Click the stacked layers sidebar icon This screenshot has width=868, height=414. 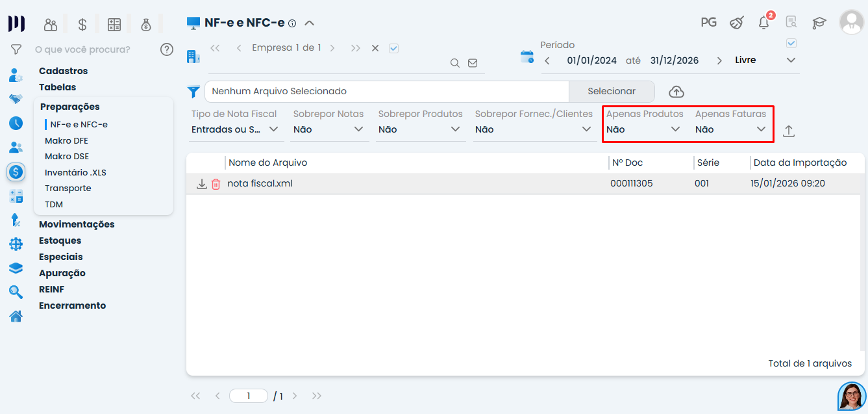coord(16,268)
